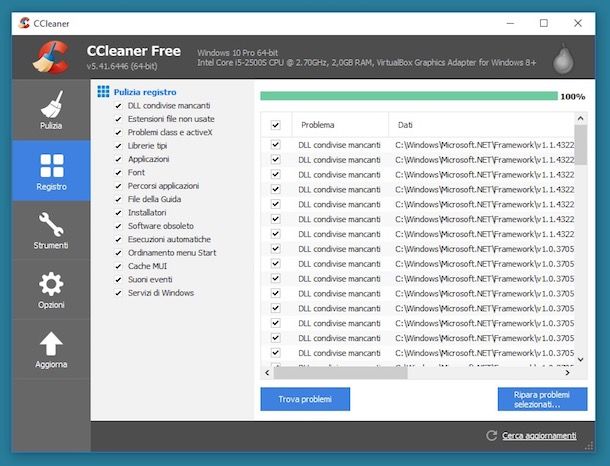The height and width of the screenshot is (466, 610).
Task: Click horizontal scroll left arrow
Action: pos(267,373)
